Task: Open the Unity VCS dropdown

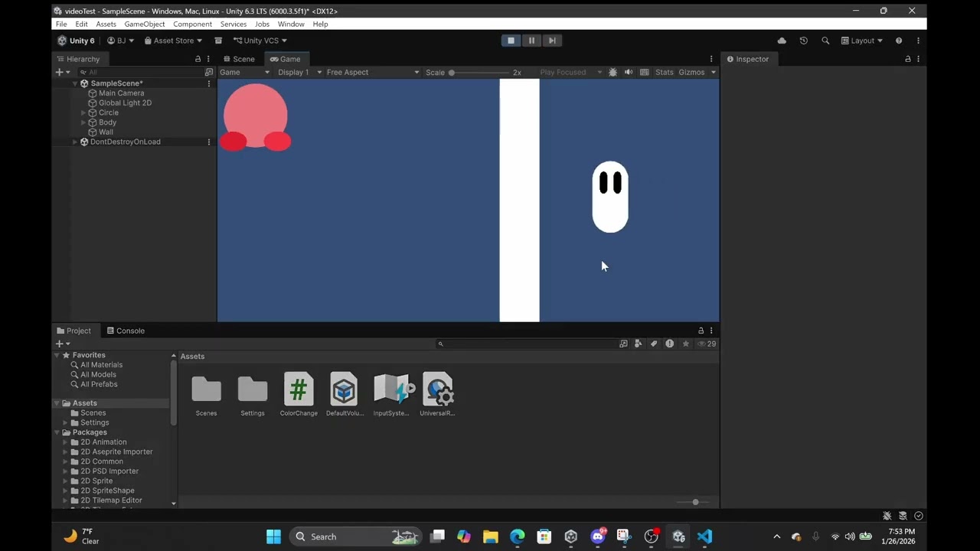Action: (x=260, y=41)
